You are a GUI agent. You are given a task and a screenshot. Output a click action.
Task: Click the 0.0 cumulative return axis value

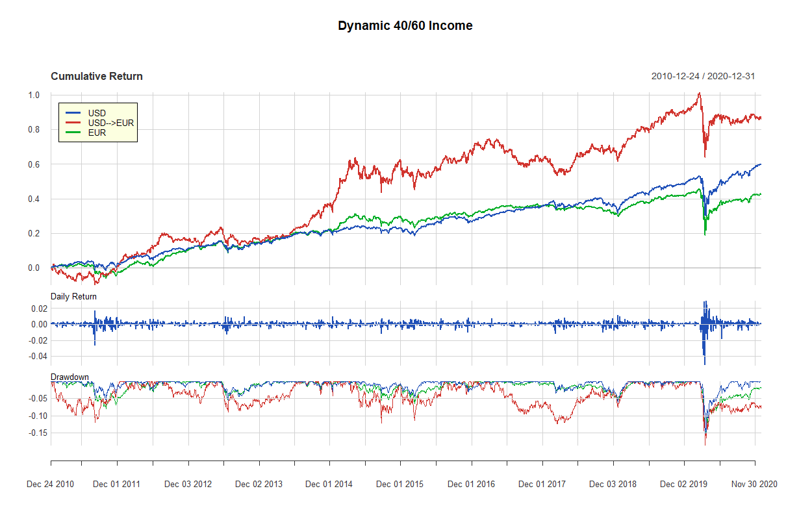[34, 268]
